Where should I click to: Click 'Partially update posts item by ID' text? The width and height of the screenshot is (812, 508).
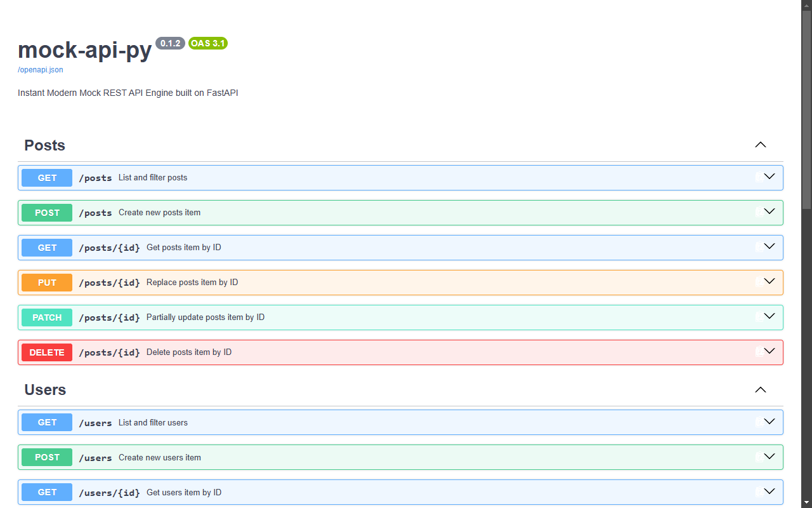206,317
